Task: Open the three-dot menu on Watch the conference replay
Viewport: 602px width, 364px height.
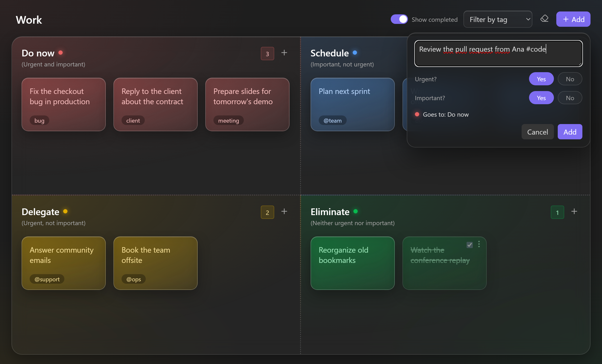Action: coord(479,244)
